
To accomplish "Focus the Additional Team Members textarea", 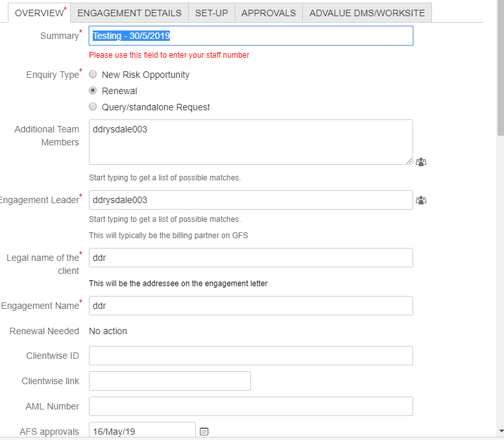I will point(251,142).
